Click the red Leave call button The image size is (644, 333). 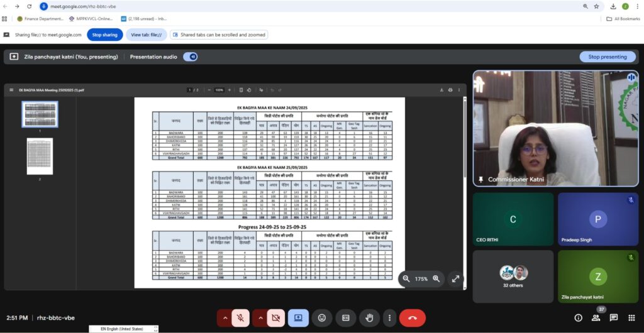412,318
